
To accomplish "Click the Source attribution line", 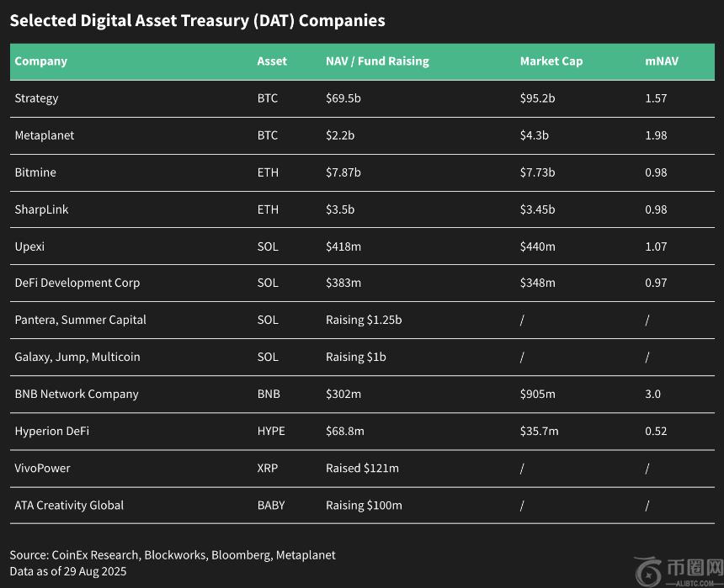I will pos(173,554).
